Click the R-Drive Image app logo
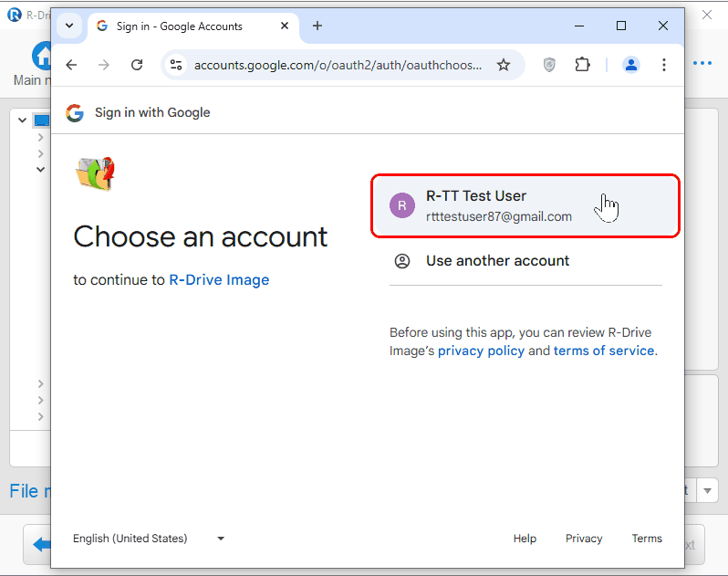Viewport: 728px width, 576px height. click(95, 173)
